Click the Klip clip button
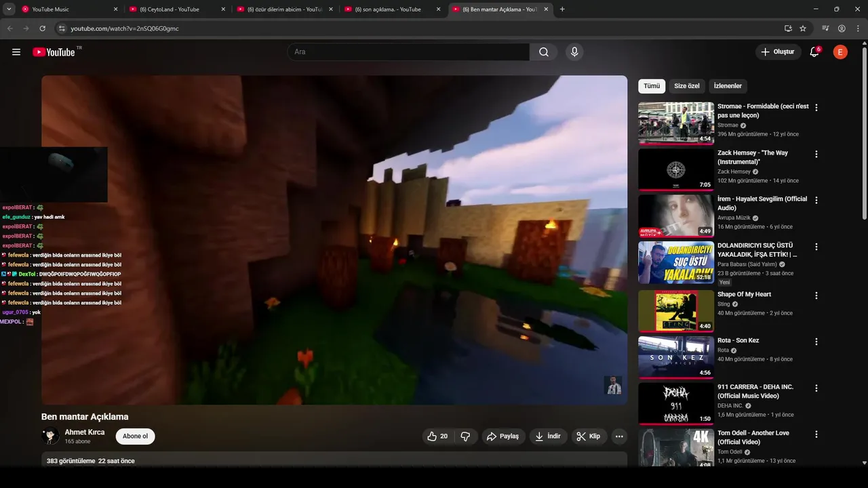 (589, 436)
